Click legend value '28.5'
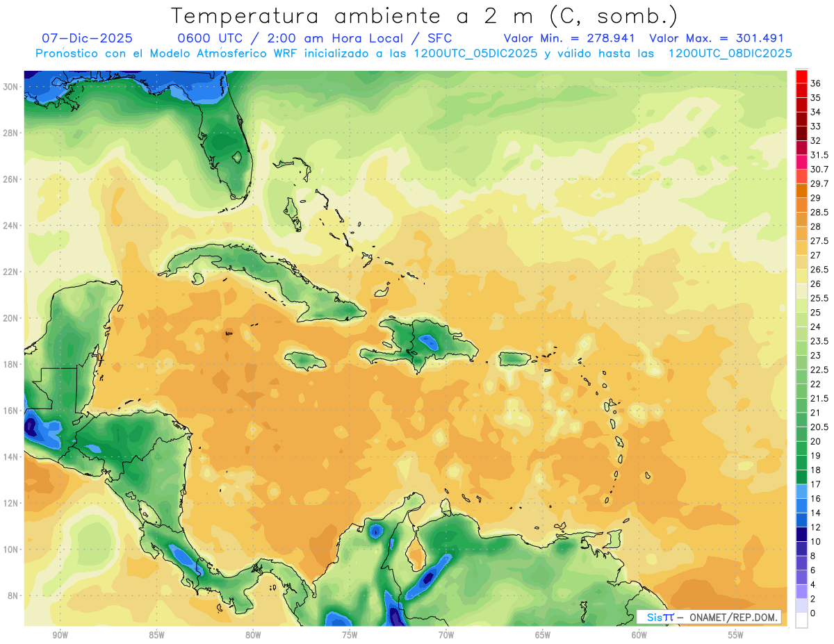The height and width of the screenshot is (644, 834). tap(819, 212)
